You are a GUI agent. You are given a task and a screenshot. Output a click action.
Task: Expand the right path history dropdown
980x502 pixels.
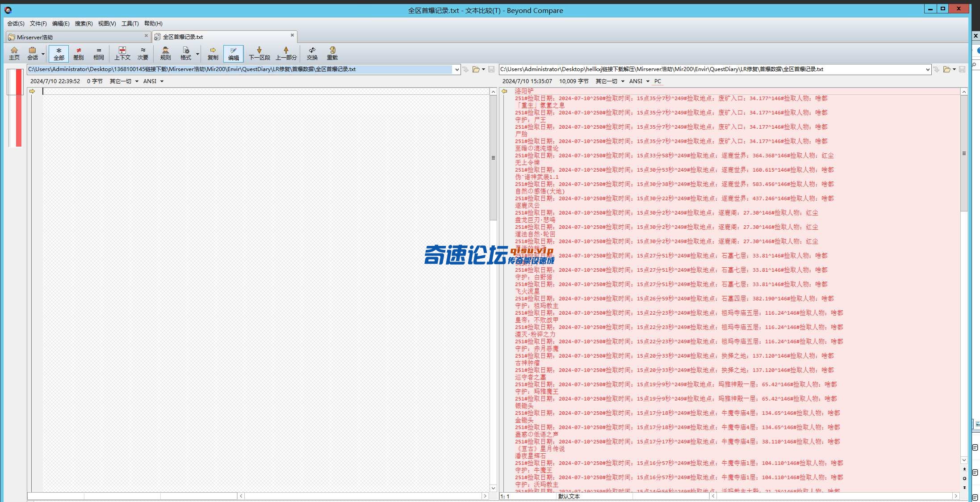(x=928, y=69)
